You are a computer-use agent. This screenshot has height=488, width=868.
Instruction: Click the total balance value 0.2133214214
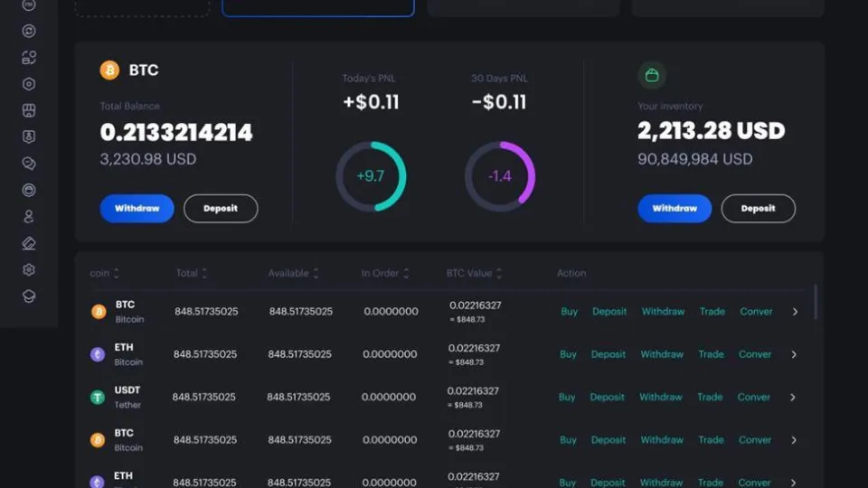click(176, 132)
